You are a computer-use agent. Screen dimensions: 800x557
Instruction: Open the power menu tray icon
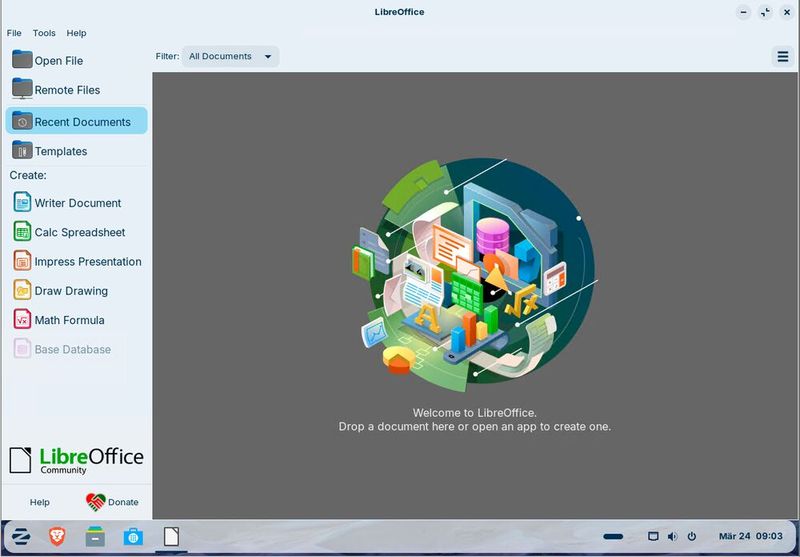pyautogui.click(x=692, y=536)
